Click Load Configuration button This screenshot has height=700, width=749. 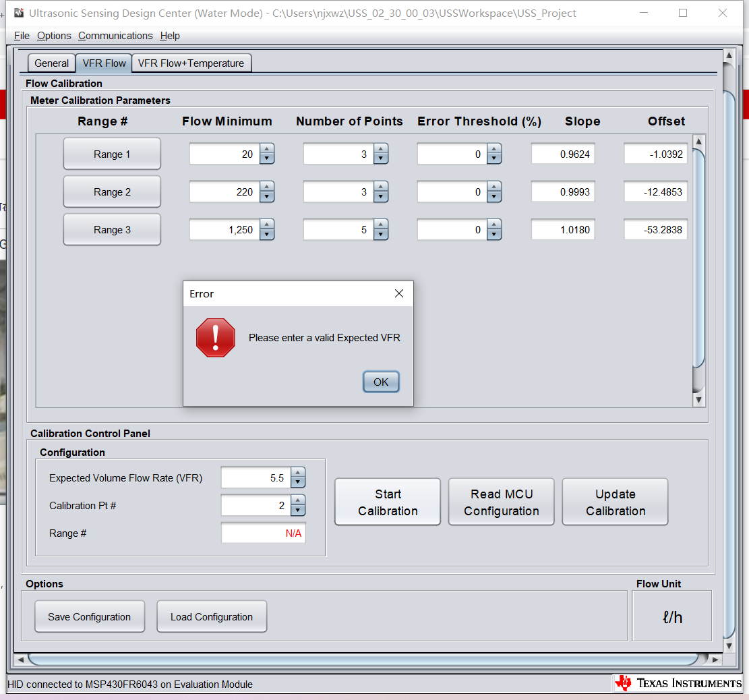click(212, 616)
